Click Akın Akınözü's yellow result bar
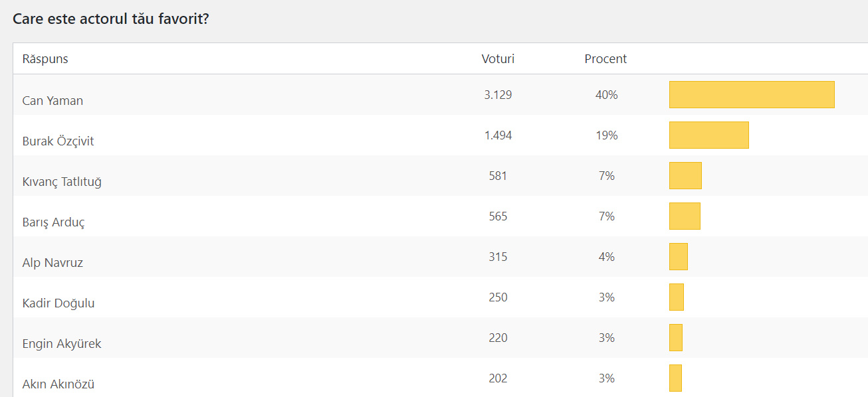The width and height of the screenshot is (868, 397). tap(675, 378)
